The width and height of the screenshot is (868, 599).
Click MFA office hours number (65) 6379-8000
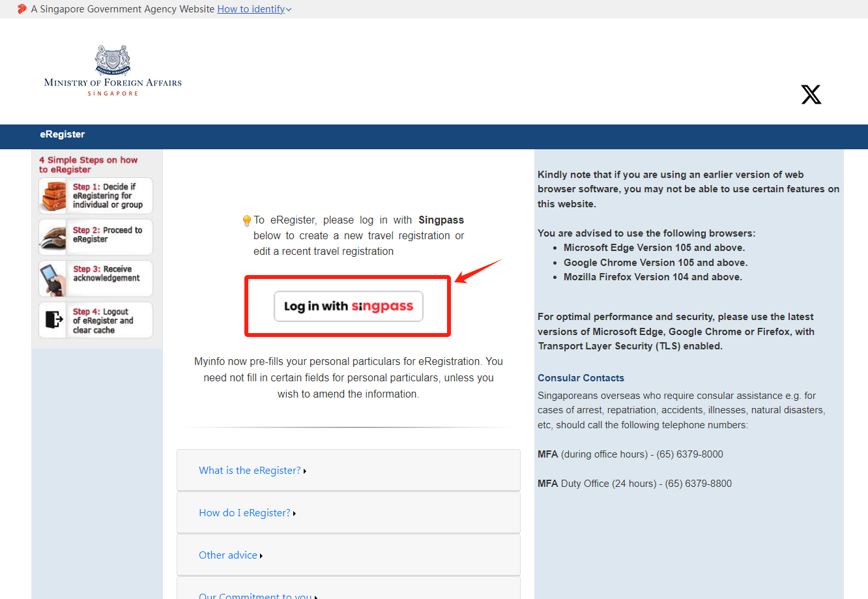coord(689,454)
